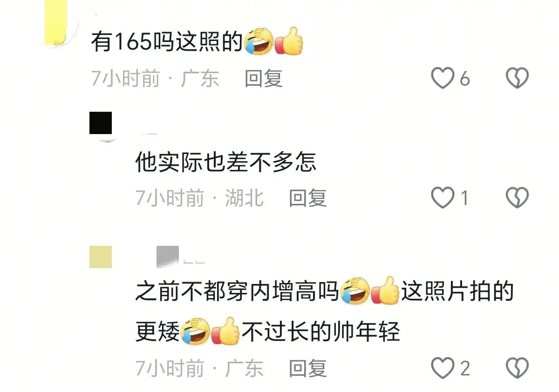Screen dimensions: 559x392
Task: Like the "之前不都穿内增高吗" reply with heart icon
Action: [443, 368]
